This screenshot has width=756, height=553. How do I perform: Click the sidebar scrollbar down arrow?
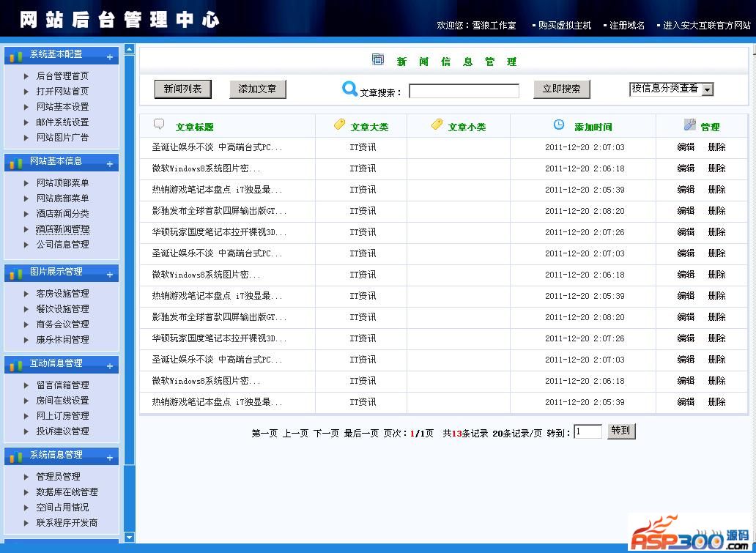[x=130, y=537]
